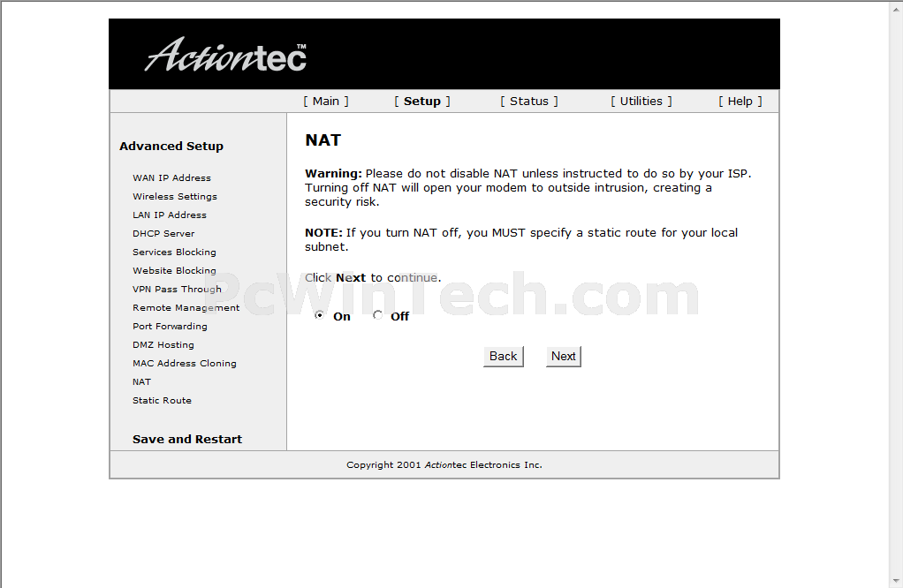Image resolution: width=903 pixels, height=588 pixels.
Task: Click the Copyright 2001 Actiontec footer text
Action: coord(444,465)
